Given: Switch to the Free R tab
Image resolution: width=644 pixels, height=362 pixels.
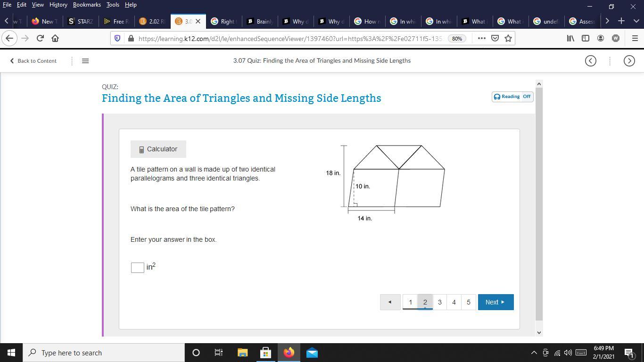Looking at the screenshot, I should point(116,21).
